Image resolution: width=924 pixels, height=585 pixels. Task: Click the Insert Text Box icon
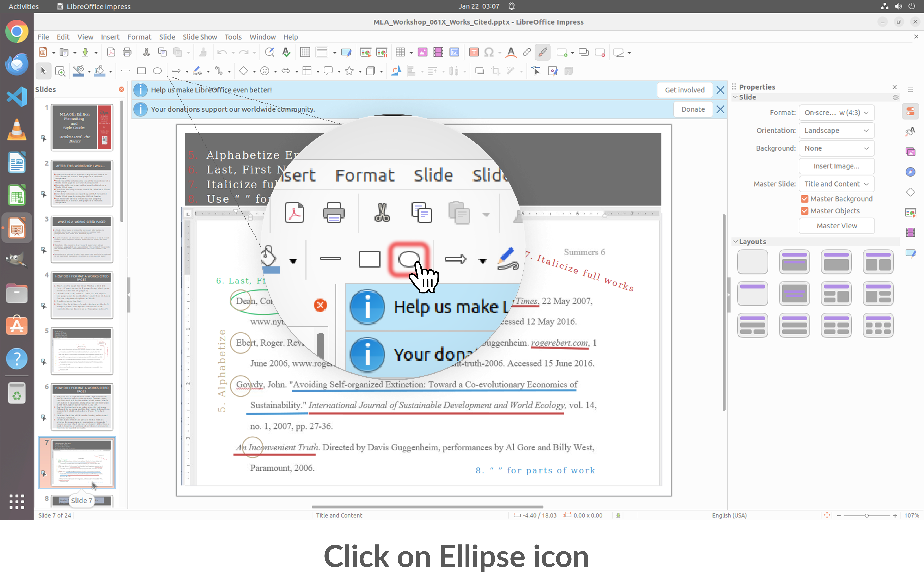pyautogui.click(x=474, y=52)
